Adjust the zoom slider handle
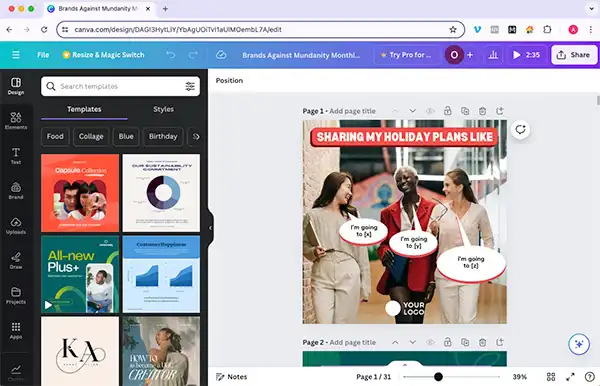 [438, 377]
